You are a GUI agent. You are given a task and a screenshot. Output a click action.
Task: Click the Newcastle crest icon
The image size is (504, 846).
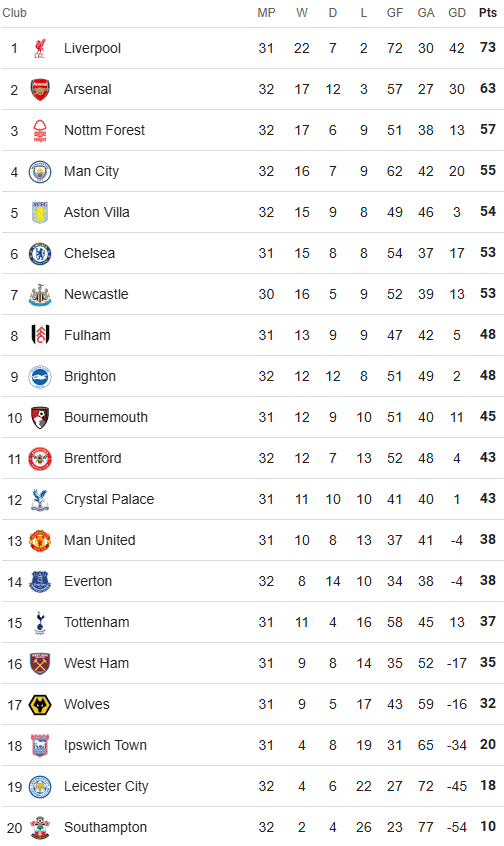40,295
